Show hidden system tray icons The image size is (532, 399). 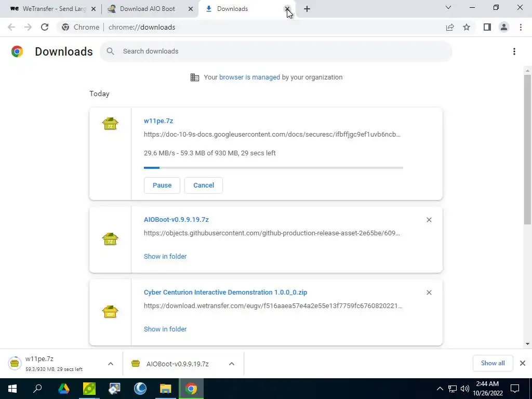440,389
